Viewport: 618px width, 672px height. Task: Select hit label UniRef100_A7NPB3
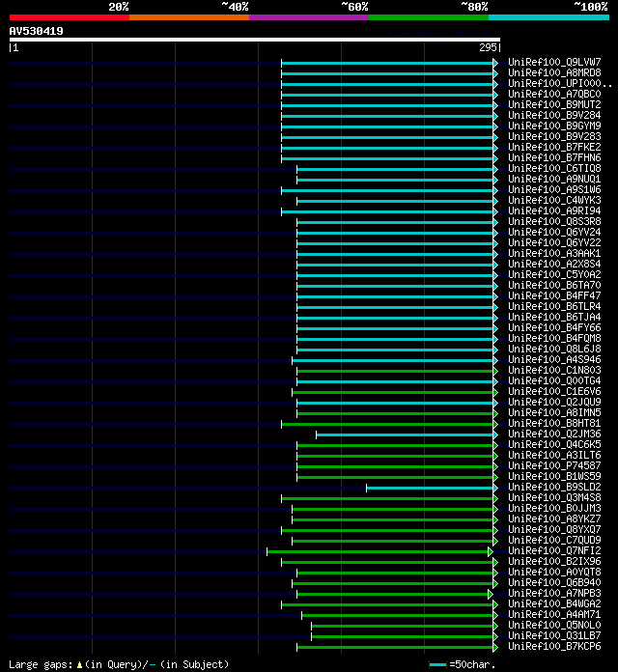[554, 593]
